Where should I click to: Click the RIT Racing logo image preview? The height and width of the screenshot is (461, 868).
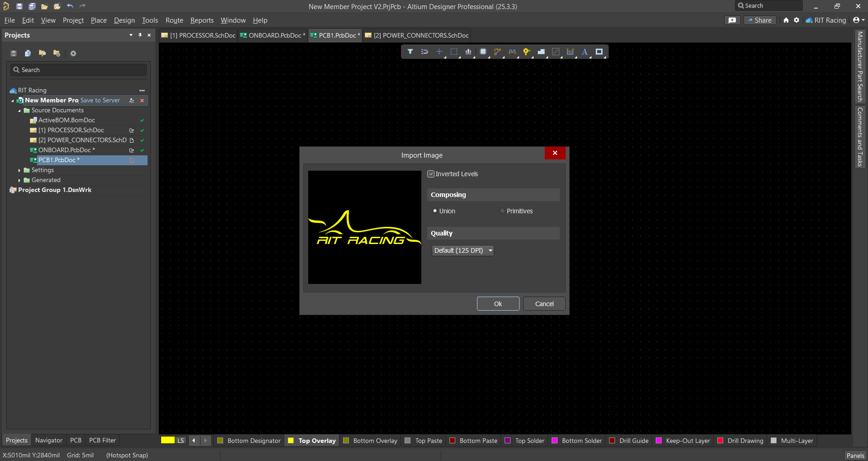[365, 227]
